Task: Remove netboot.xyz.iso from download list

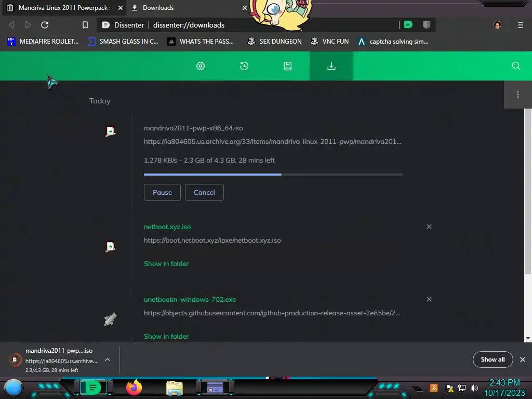Action: tap(429, 227)
